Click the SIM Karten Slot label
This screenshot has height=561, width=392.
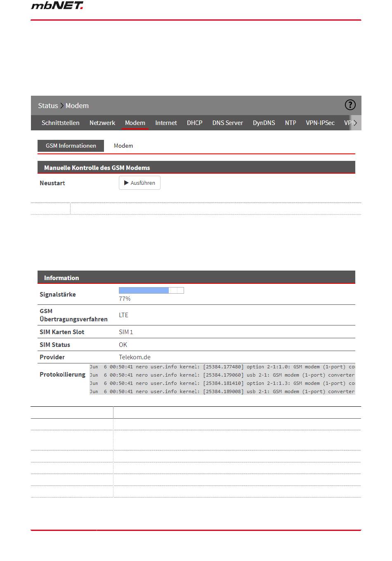click(x=62, y=332)
